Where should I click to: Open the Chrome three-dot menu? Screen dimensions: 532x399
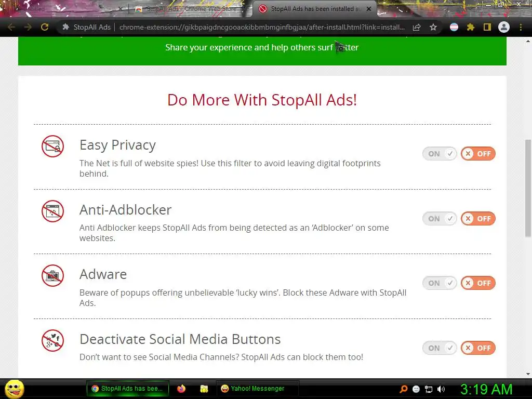[x=521, y=27]
